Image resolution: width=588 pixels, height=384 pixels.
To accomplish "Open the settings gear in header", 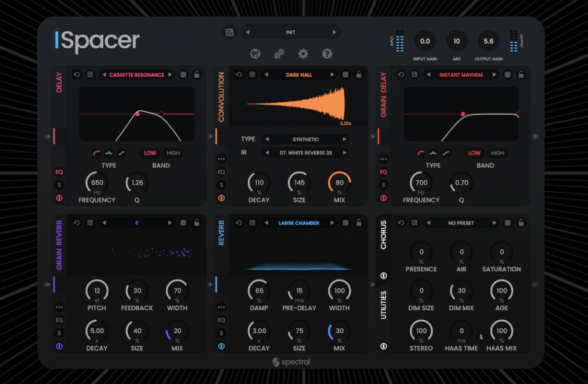I will coord(303,54).
